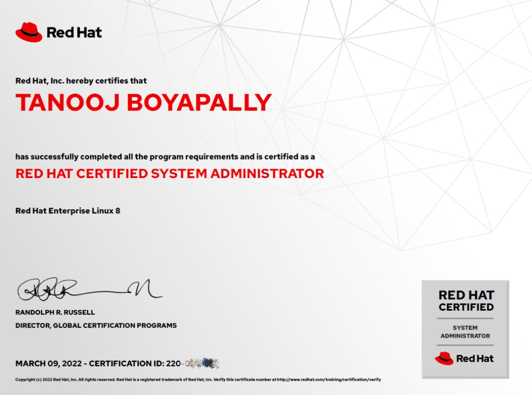This screenshot has height=395, width=532.
Task: Click the 'Red Hat, Inc. hereby certifies that' line
Action: click(x=81, y=81)
